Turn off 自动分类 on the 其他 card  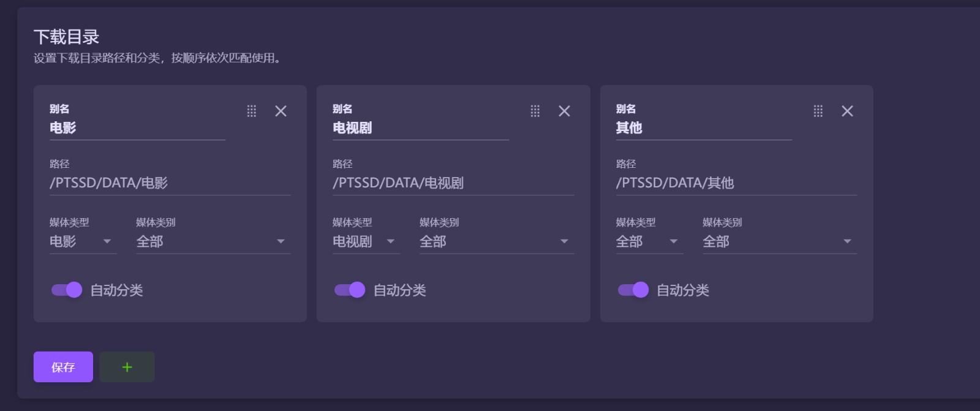tap(633, 290)
